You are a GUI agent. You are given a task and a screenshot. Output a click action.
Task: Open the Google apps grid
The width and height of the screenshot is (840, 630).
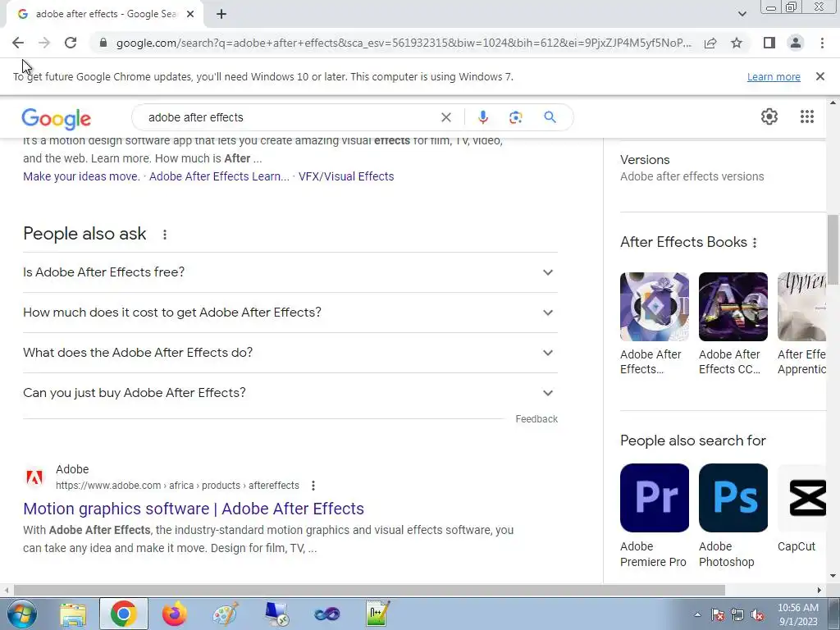(807, 116)
